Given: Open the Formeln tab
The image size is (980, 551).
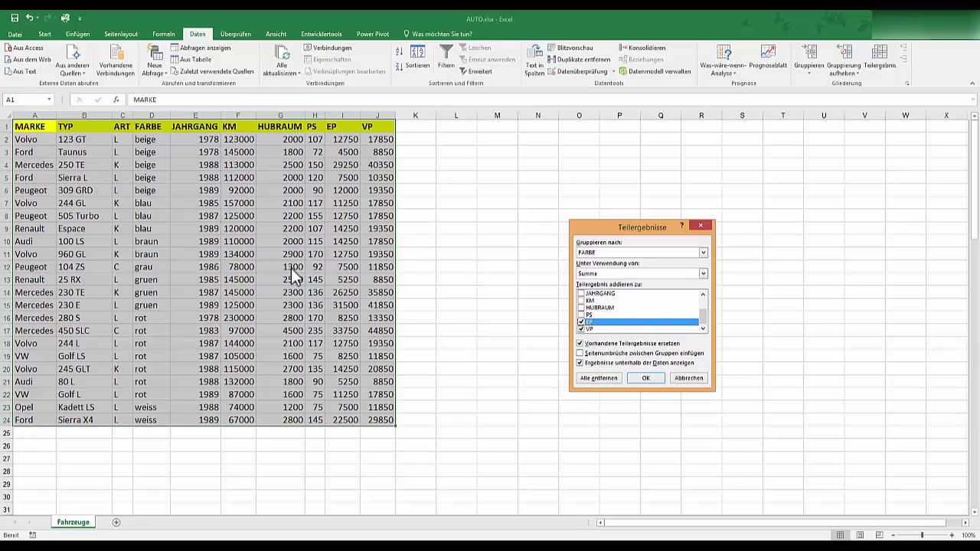Looking at the screenshot, I should [164, 34].
